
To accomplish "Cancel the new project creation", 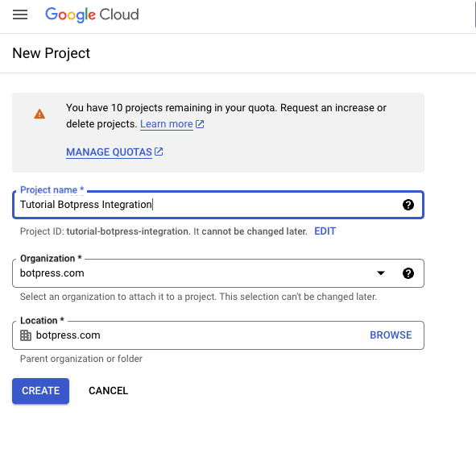I will 109,391.
